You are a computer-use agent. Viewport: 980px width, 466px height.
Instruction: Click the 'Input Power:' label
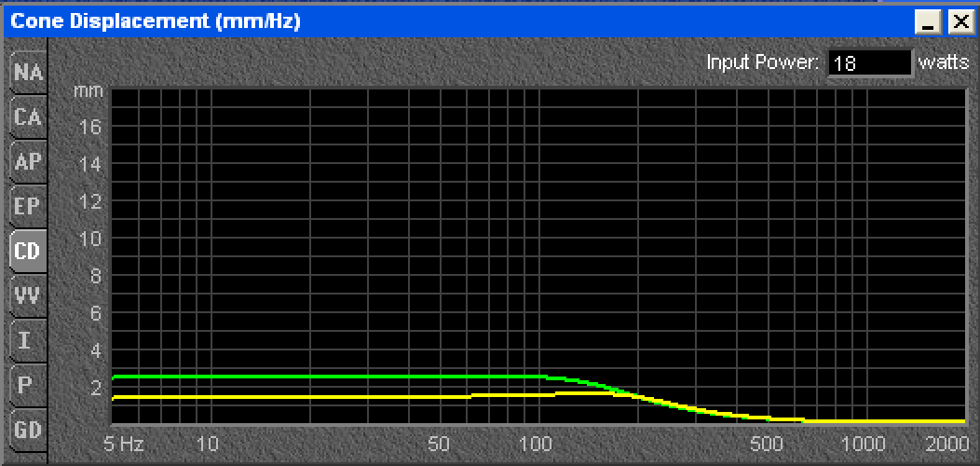point(763,62)
